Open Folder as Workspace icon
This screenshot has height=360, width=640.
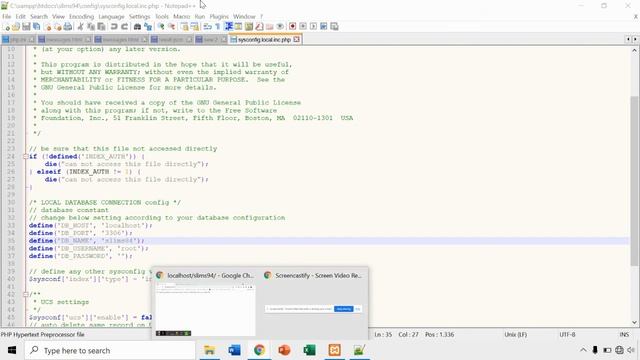(x=269, y=27)
